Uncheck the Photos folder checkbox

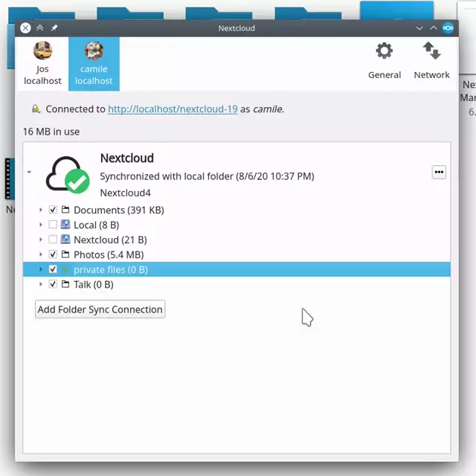click(x=53, y=254)
